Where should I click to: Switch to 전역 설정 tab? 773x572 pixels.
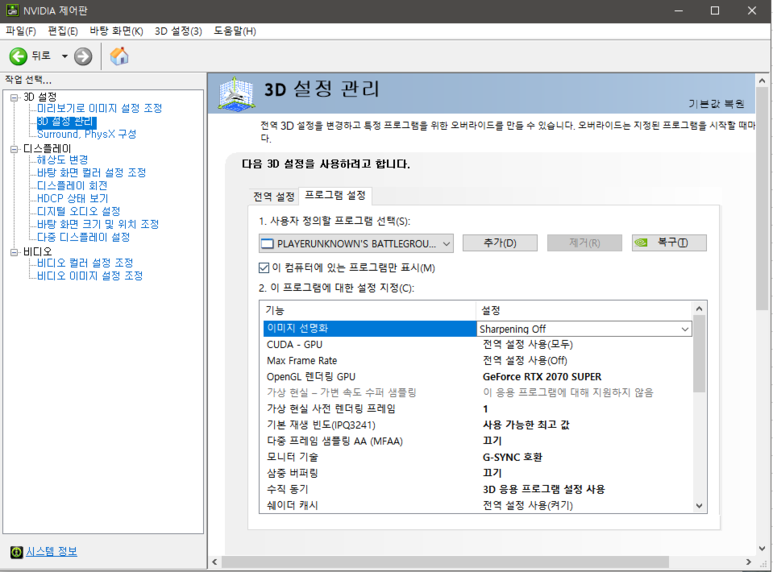[x=274, y=197]
